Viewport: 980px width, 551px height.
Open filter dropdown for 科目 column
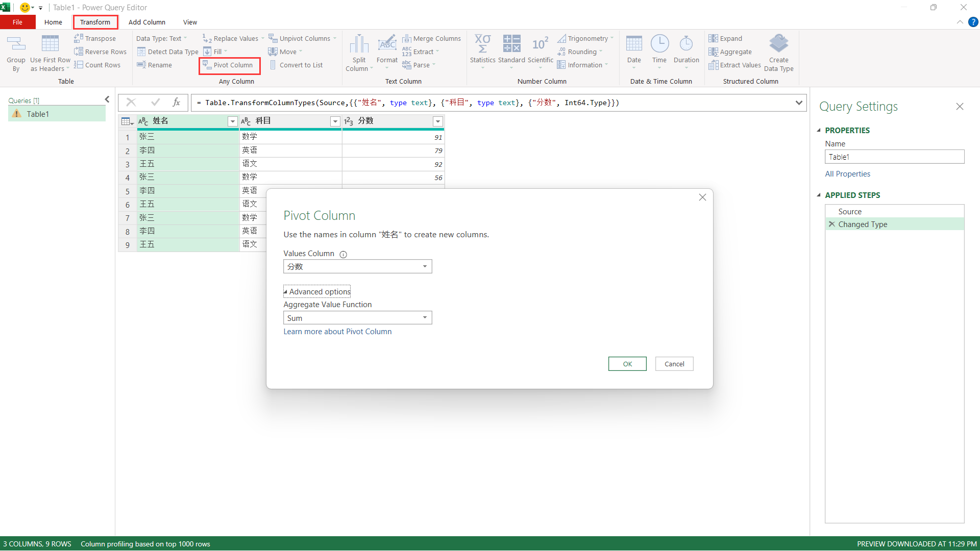point(335,121)
